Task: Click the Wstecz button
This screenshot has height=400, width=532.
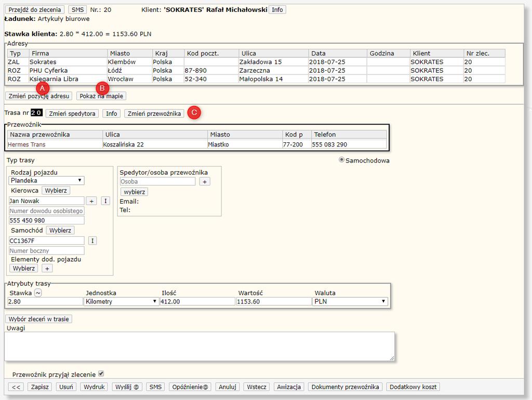Action: click(x=257, y=387)
